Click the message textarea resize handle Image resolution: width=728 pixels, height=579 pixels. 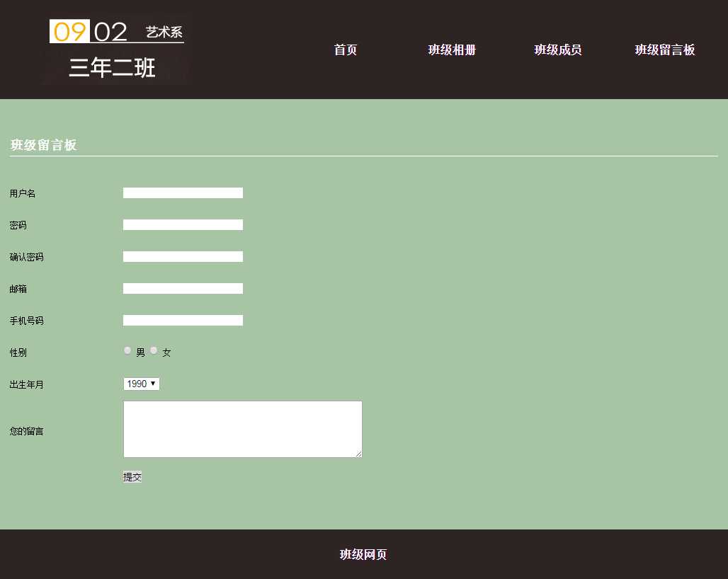[358, 454]
